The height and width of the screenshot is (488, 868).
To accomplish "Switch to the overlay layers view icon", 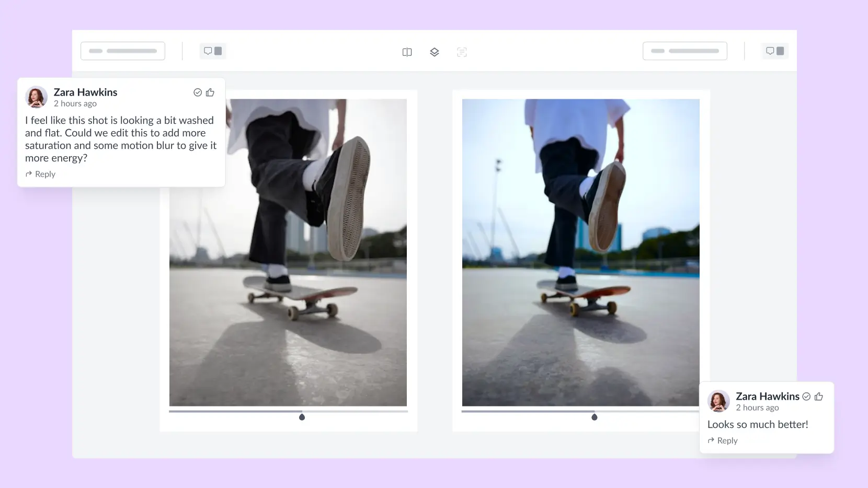I will click(434, 52).
